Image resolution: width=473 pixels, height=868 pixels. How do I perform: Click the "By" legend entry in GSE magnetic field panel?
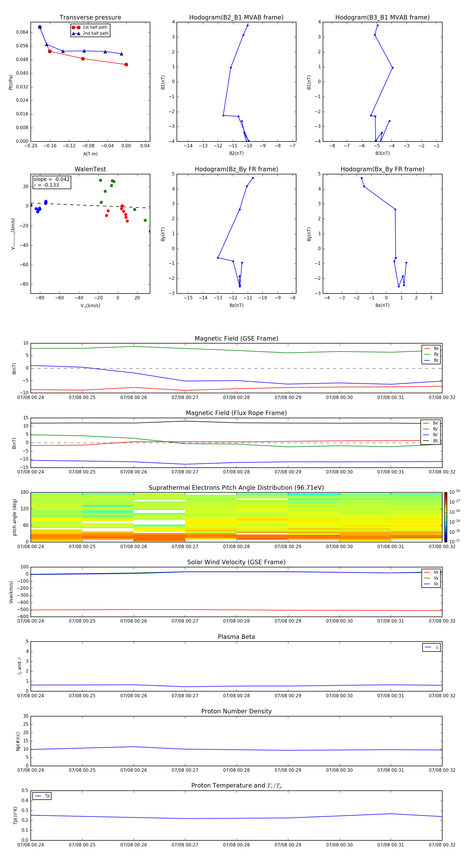pos(431,354)
